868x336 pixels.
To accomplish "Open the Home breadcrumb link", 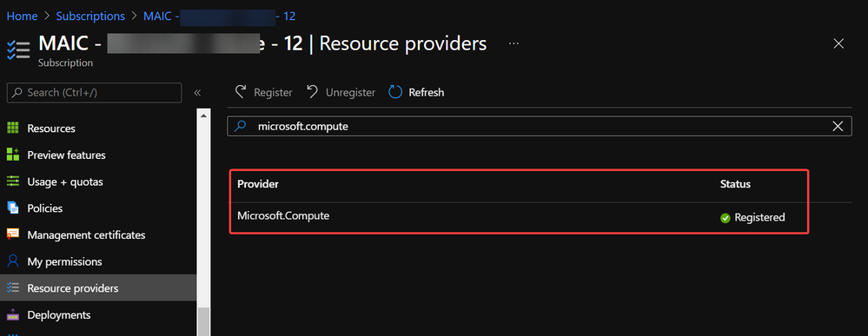I will pos(22,16).
